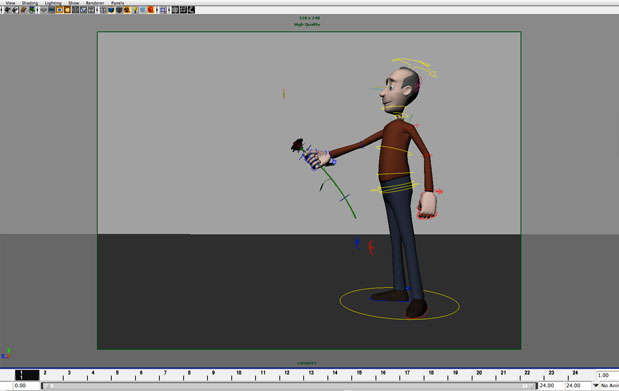Toggle the viewport Grid display

[43, 10]
